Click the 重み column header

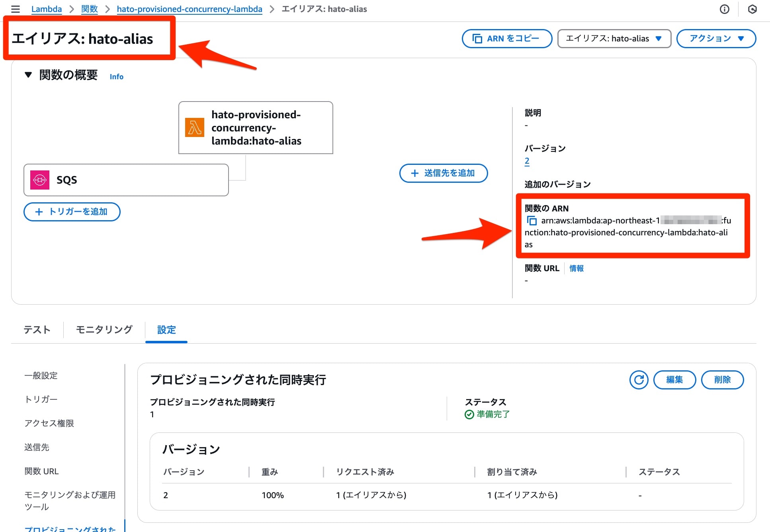(270, 472)
